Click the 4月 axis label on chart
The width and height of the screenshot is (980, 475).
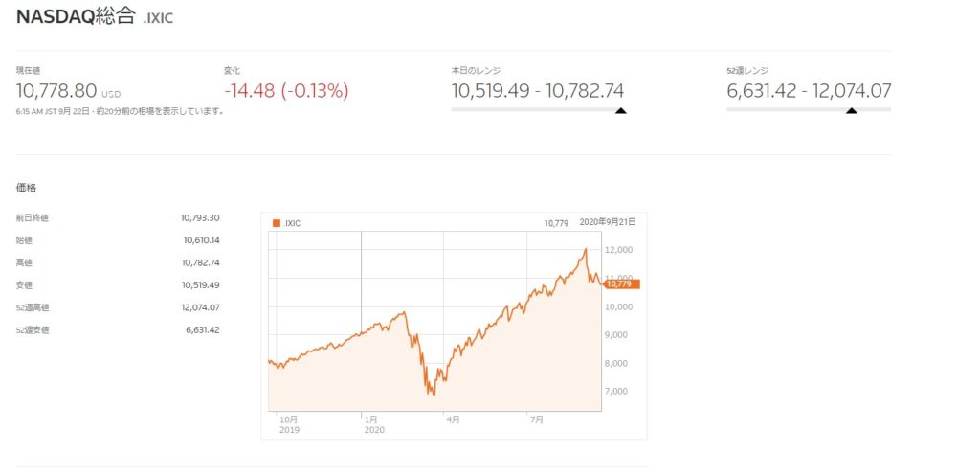[x=453, y=420]
